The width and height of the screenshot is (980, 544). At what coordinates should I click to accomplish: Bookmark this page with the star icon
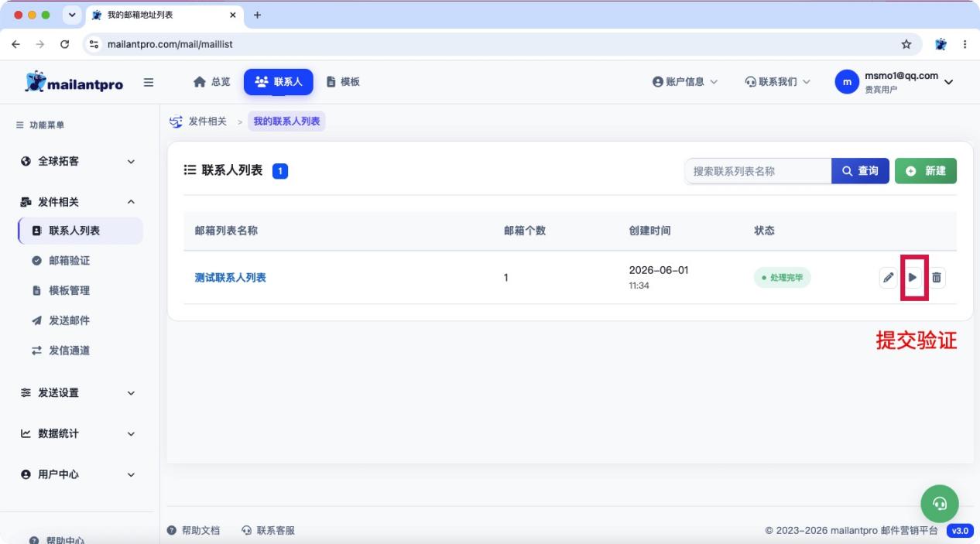point(906,44)
